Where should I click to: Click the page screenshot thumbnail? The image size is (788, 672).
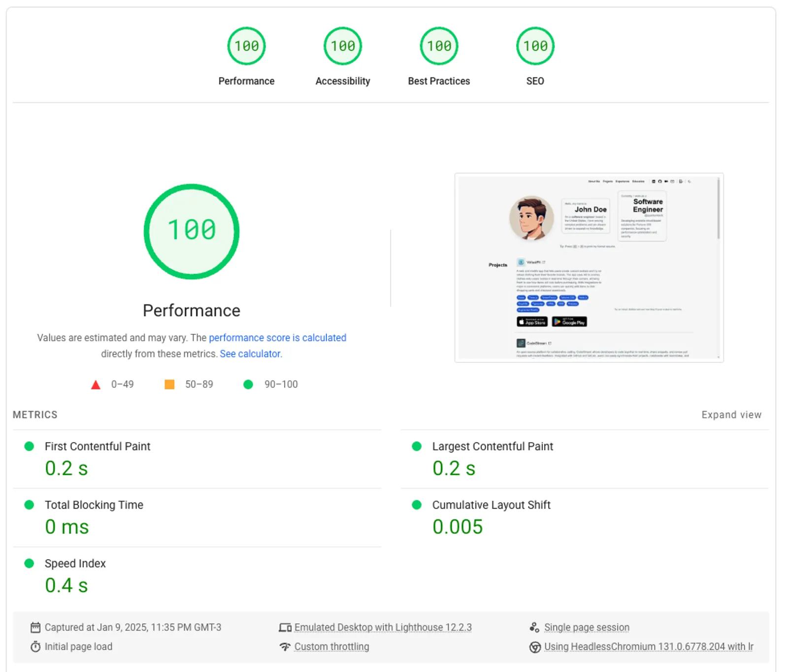[589, 268]
